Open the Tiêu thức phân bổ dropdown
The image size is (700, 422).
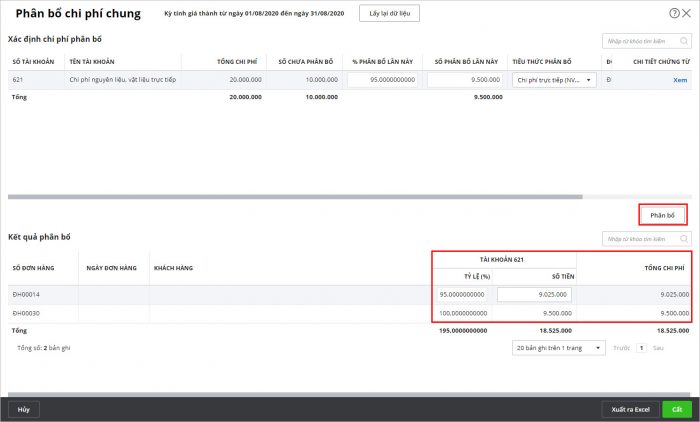tap(553, 80)
